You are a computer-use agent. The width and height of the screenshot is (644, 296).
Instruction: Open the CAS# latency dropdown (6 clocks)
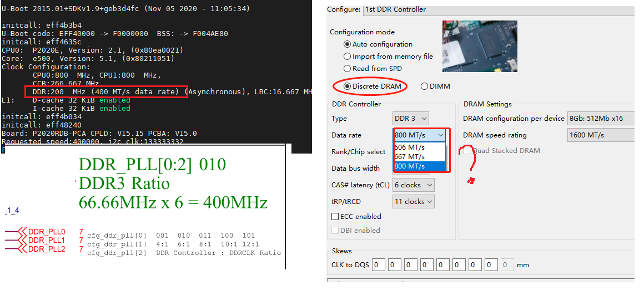pos(413,185)
